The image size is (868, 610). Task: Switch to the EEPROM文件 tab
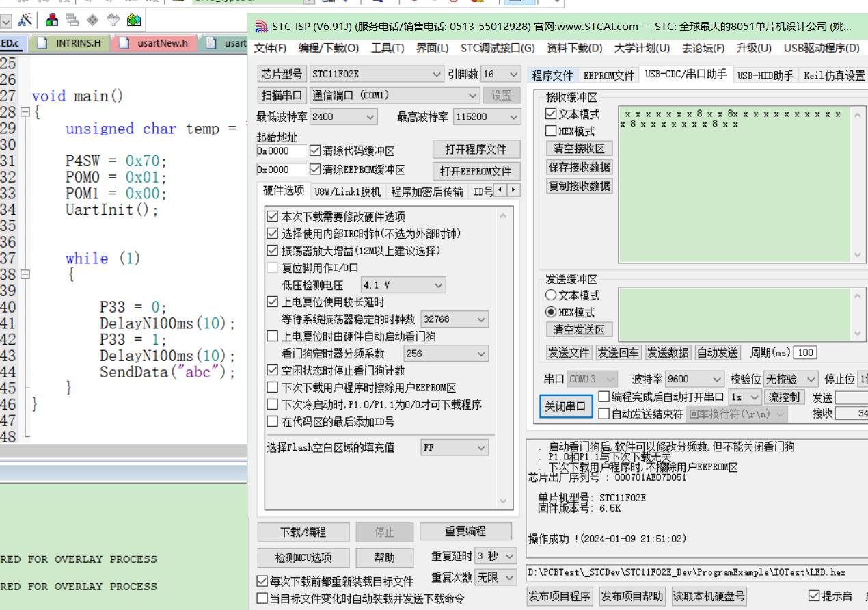[x=608, y=75]
